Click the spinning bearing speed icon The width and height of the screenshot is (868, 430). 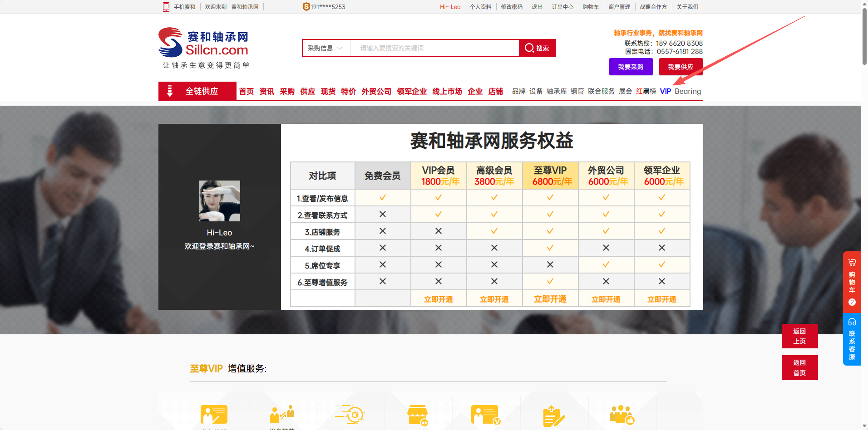click(x=350, y=415)
